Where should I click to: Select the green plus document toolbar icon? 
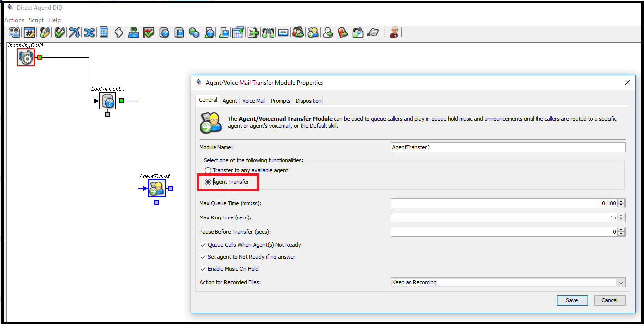(x=253, y=33)
